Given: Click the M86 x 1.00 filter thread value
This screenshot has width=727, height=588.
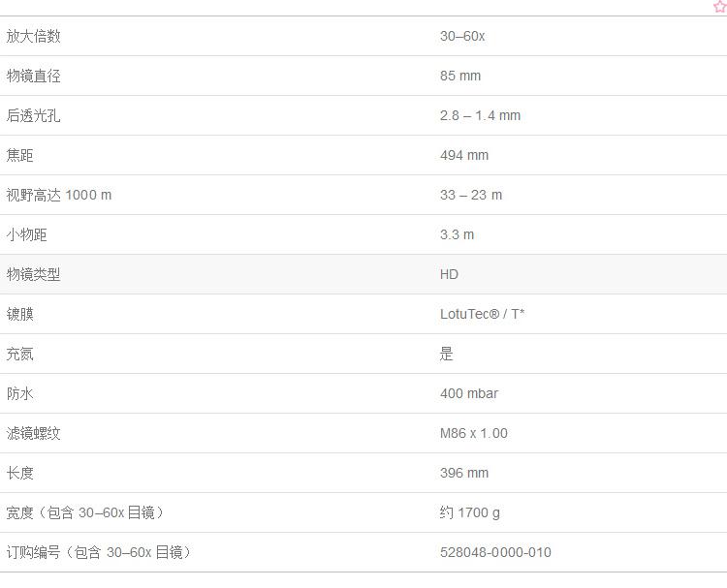Looking at the screenshot, I should [x=474, y=433].
